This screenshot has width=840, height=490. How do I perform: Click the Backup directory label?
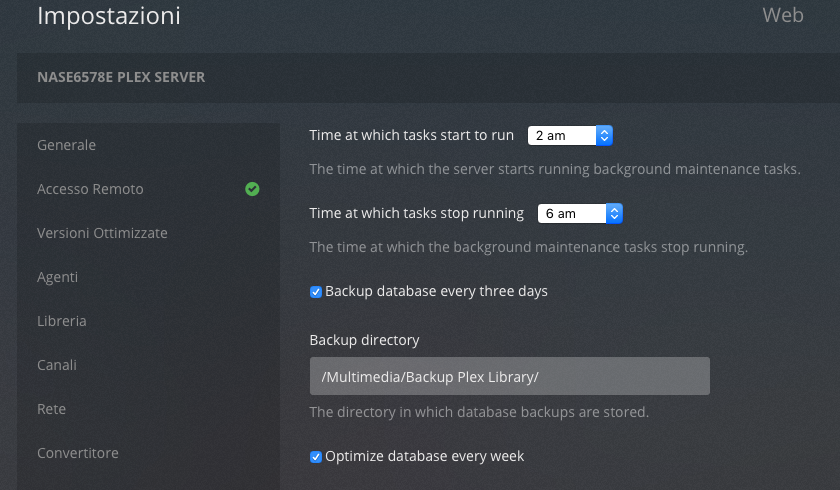pyautogui.click(x=364, y=340)
